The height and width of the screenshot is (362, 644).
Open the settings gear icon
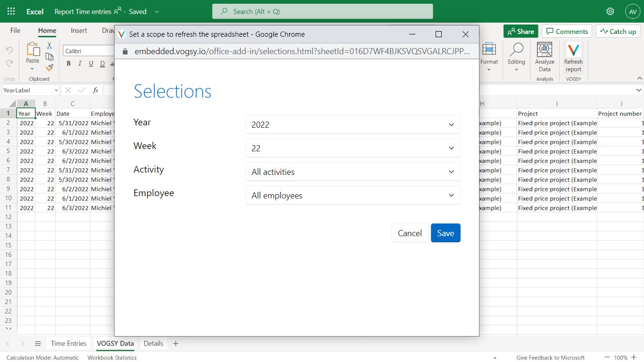click(x=610, y=11)
